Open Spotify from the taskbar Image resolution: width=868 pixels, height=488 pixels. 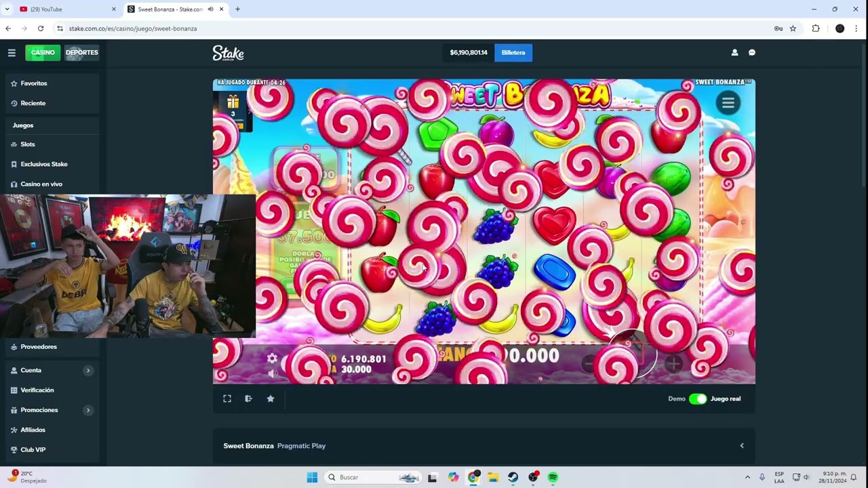553,477
